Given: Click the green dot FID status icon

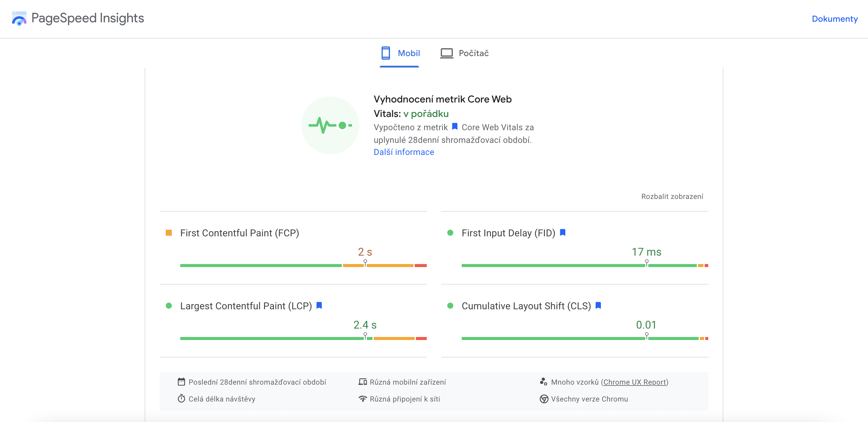Looking at the screenshot, I should click(450, 233).
